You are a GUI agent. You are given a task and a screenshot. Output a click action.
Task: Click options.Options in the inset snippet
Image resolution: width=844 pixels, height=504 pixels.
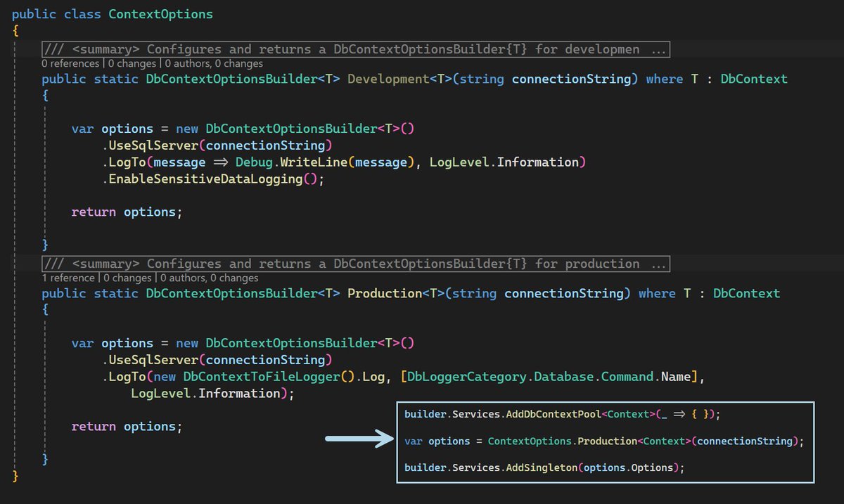pyautogui.click(x=629, y=467)
